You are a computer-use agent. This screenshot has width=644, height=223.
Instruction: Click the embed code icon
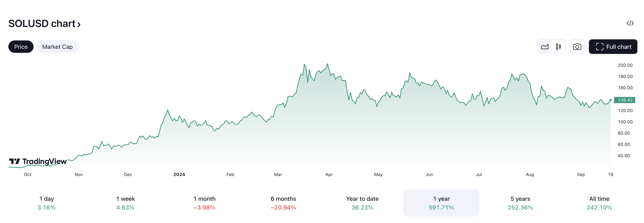click(630, 23)
